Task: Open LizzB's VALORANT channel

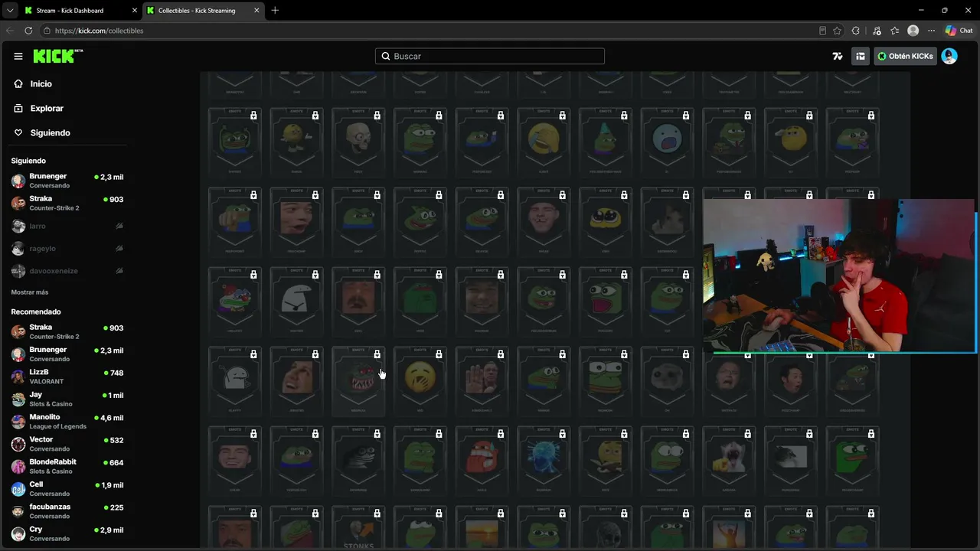Action: point(67,377)
